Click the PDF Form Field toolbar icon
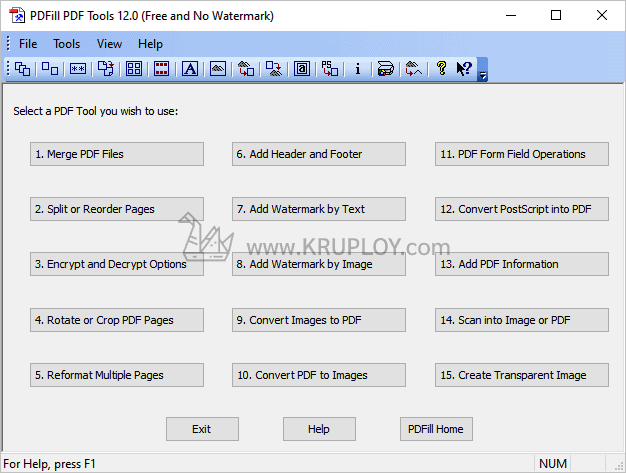 [302, 69]
